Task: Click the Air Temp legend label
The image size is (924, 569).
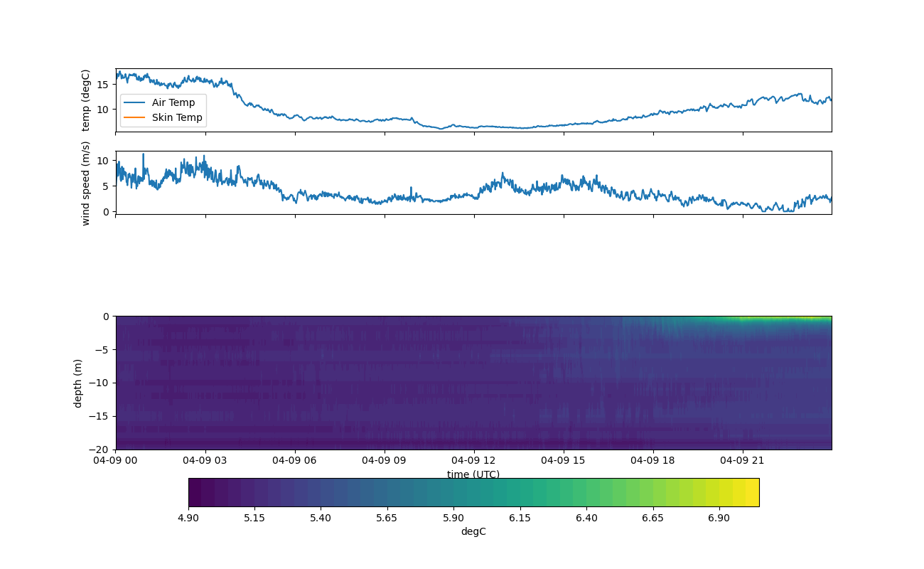Action: click(173, 102)
